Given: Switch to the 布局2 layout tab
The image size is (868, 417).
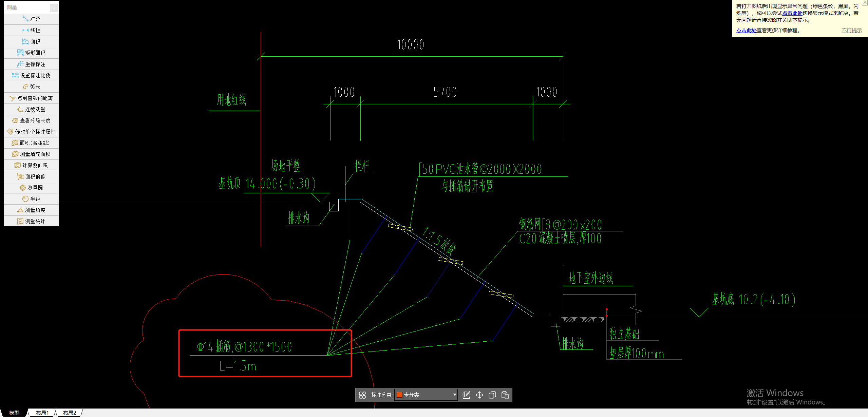Looking at the screenshot, I should (70, 413).
